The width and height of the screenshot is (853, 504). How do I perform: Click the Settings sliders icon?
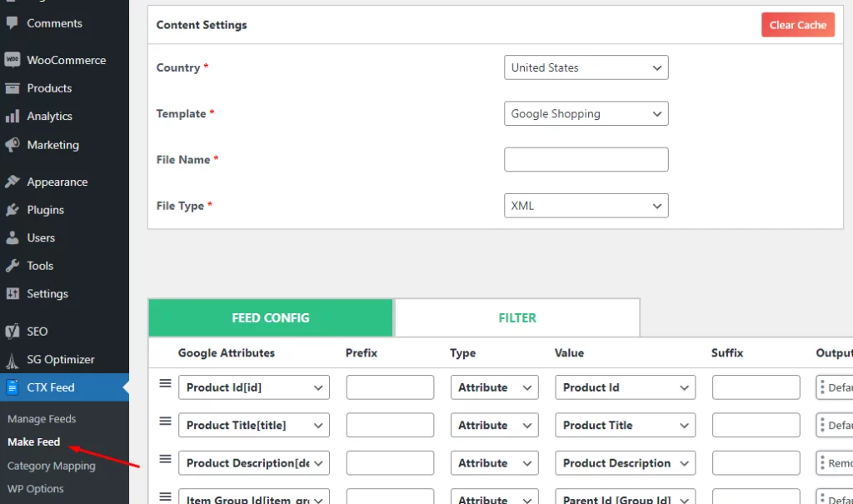point(12,294)
